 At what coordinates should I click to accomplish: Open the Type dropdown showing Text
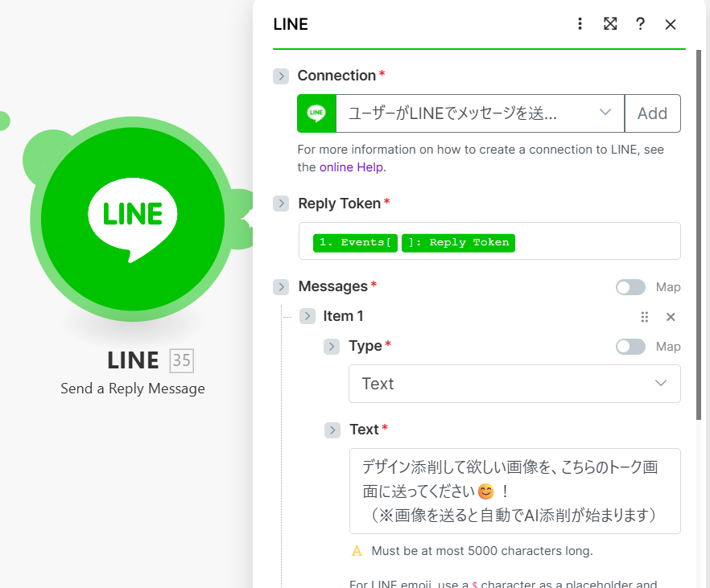point(514,384)
